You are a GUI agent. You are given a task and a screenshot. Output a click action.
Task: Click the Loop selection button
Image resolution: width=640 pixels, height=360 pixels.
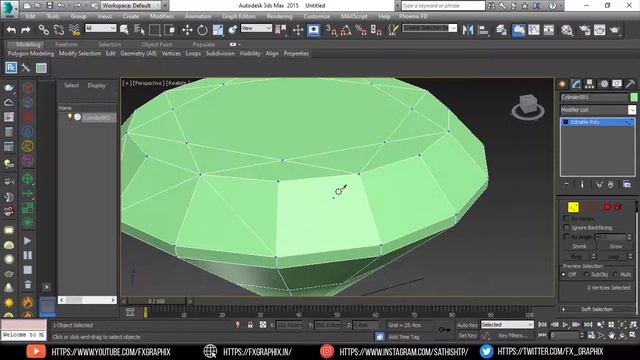pyautogui.click(x=613, y=256)
